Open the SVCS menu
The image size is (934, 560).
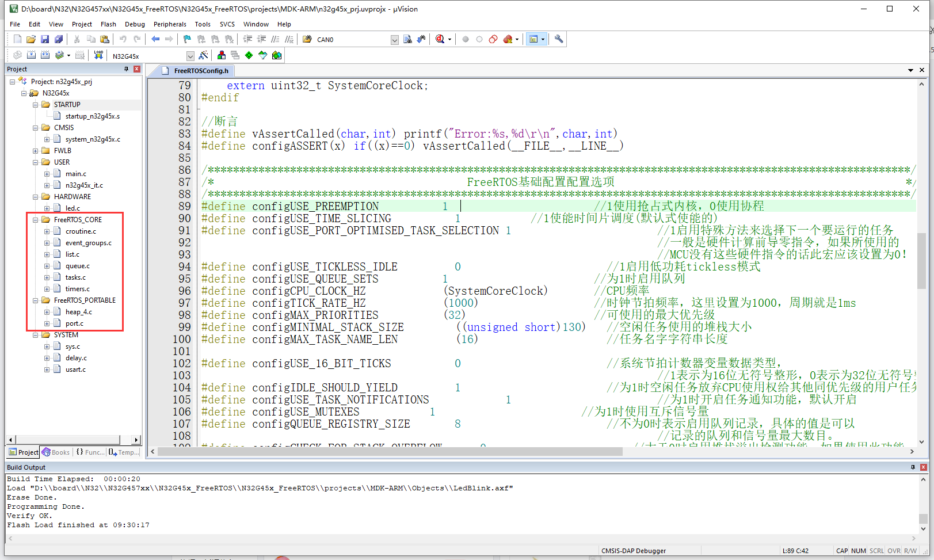tap(227, 24)
